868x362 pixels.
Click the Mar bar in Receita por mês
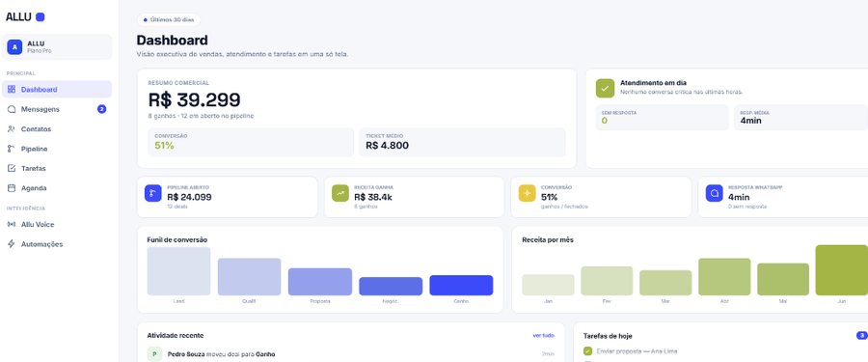pyautogui.click(x=665, y=283)
